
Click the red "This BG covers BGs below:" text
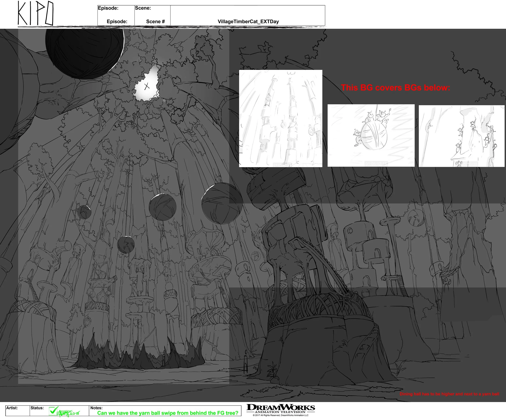[x=395, y=87]
